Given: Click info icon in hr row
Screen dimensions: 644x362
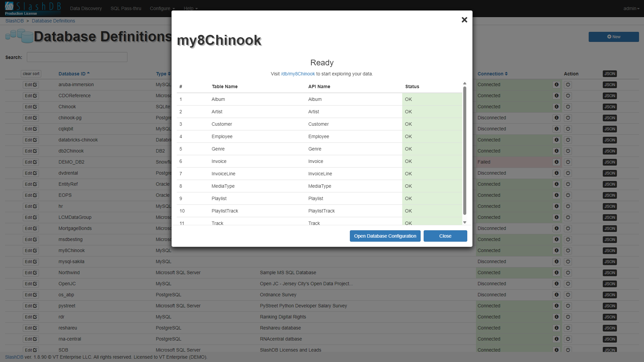Looking at the screenshot, I should [x=556, y=206].
